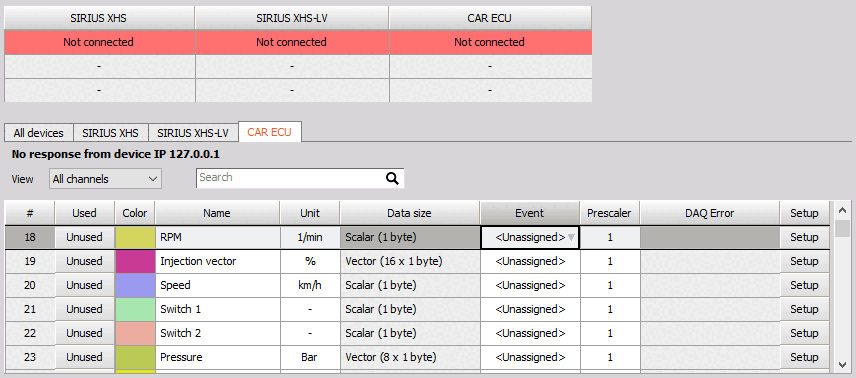Click the # column header
The height and width of the screenshot is (378, 856).
coord(30,213)
